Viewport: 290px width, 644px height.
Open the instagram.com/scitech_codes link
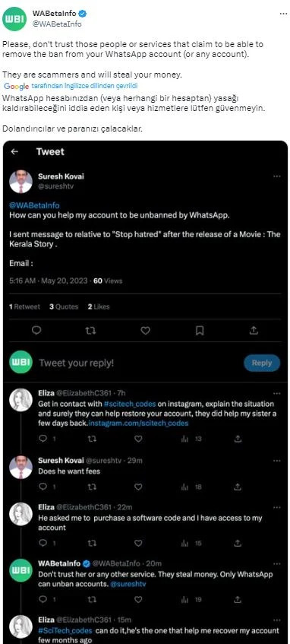139,423
